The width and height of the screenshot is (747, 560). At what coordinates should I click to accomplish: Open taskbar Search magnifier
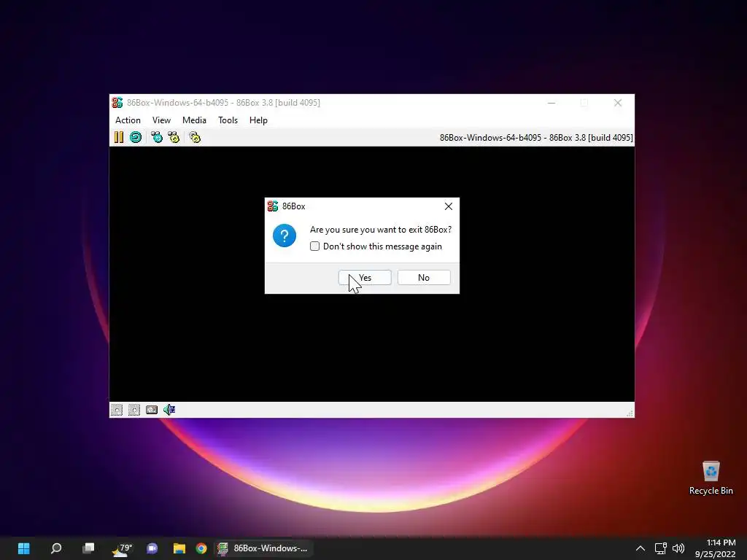tap(56, 548)
